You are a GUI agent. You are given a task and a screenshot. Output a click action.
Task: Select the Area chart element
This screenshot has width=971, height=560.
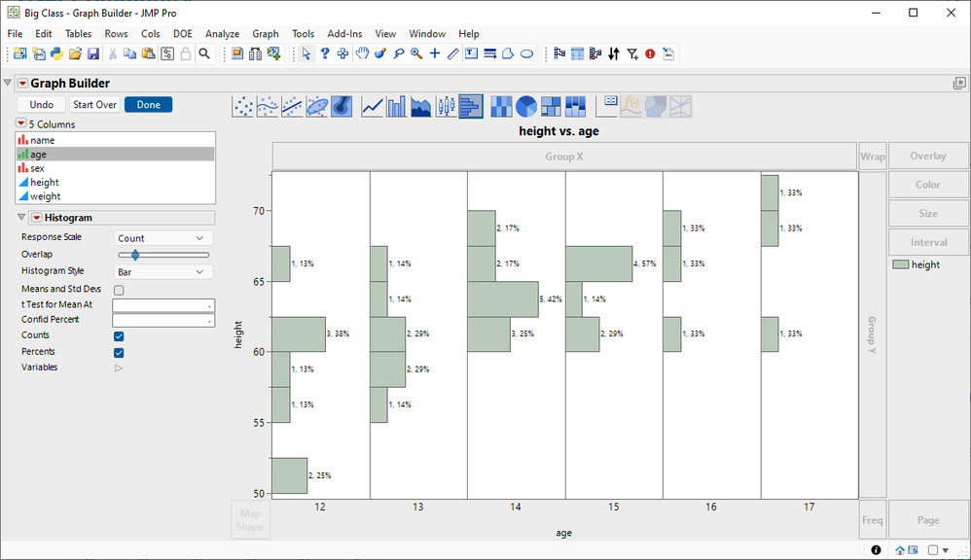[421, 106]
